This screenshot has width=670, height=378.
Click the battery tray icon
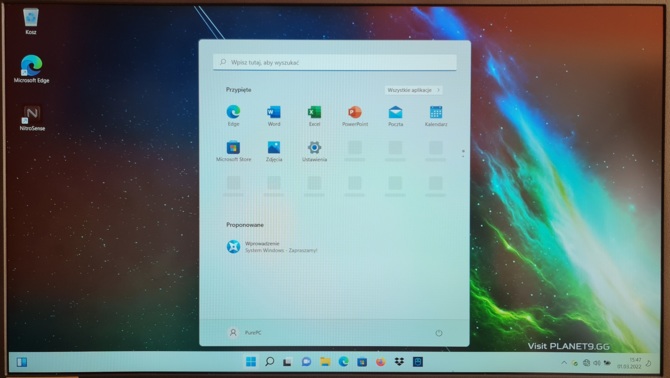point(607,363)
